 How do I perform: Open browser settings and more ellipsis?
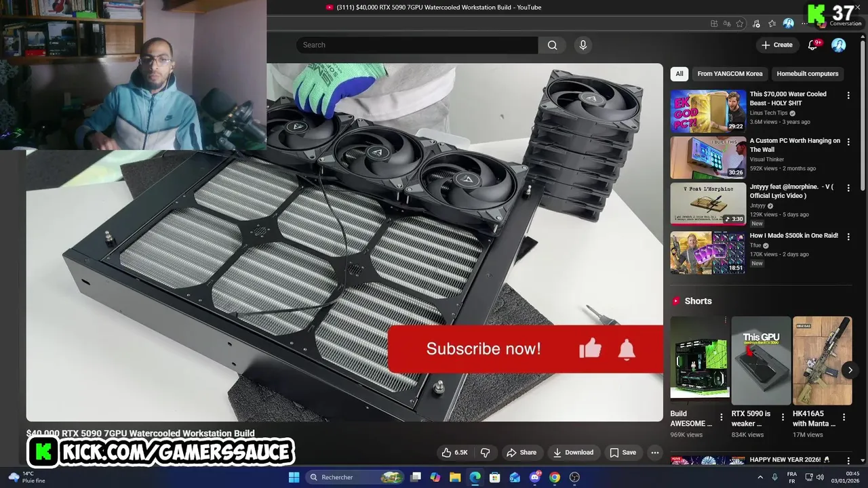[x=804, y=24]
